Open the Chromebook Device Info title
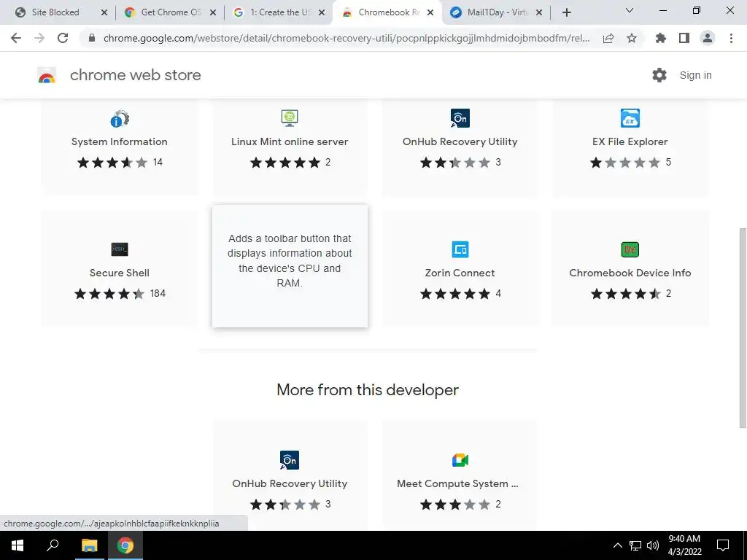The width and height of the screenshot is (747, 560). click(x=630, y=273)
